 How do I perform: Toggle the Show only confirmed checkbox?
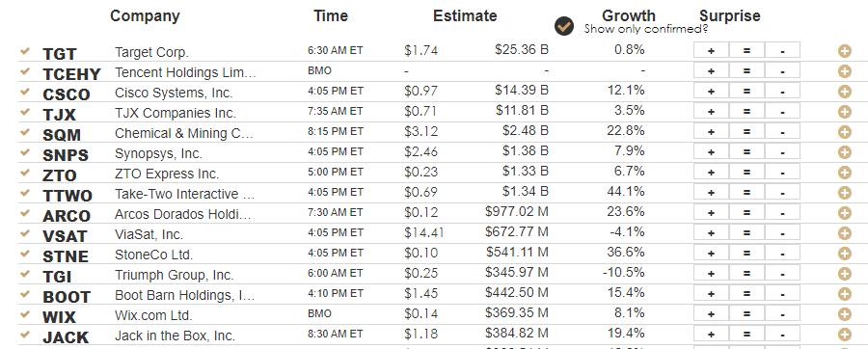pyautogui.click(x=564, y=26)
